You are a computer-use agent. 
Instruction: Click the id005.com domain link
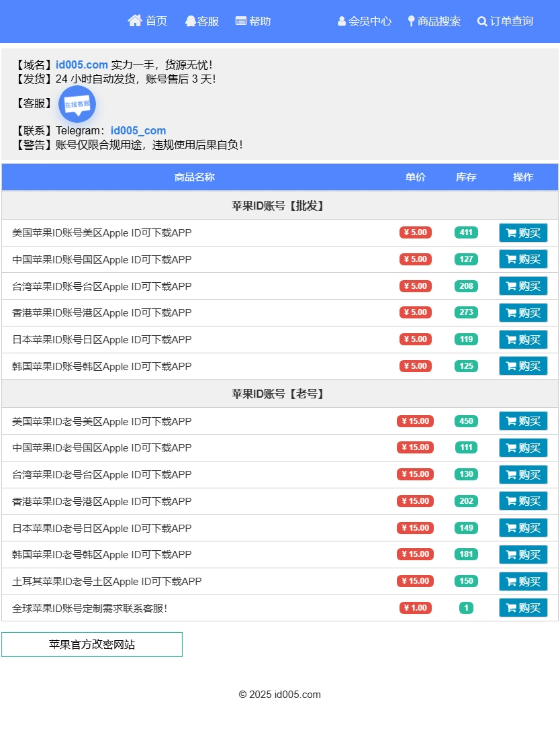82,64
